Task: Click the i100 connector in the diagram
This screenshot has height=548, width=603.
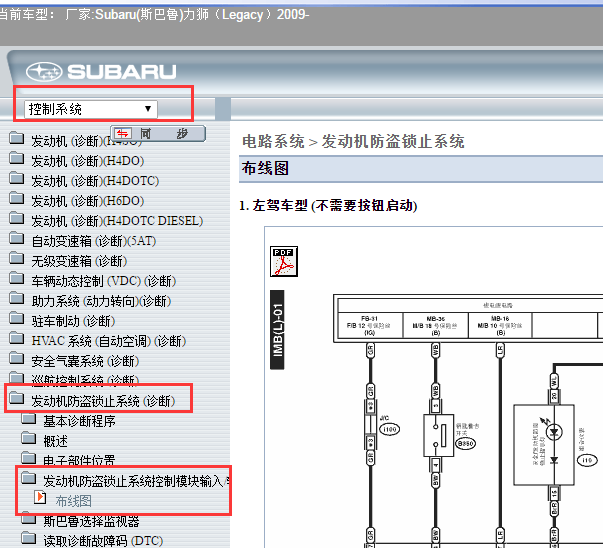Action: pos(390,429)
